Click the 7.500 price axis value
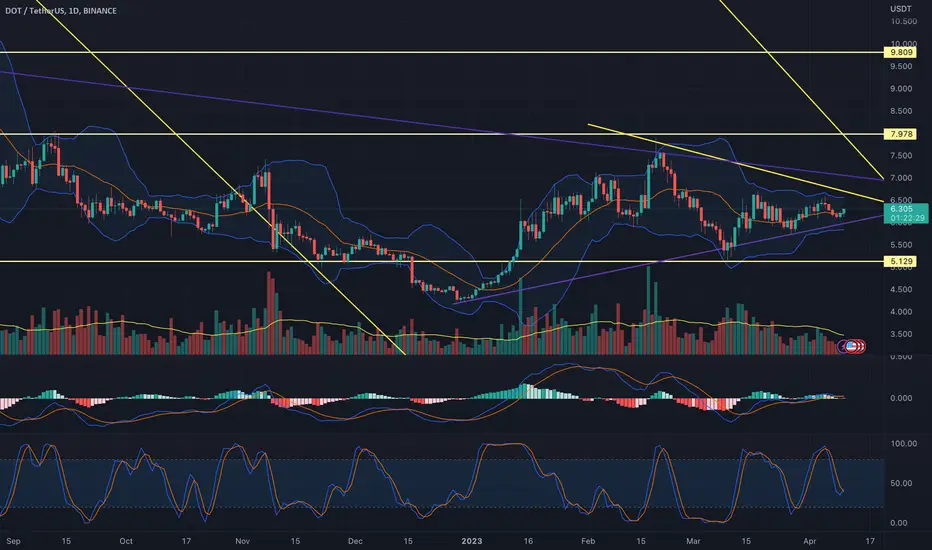This screenshot has width=932, height=550. click(901, 155)
